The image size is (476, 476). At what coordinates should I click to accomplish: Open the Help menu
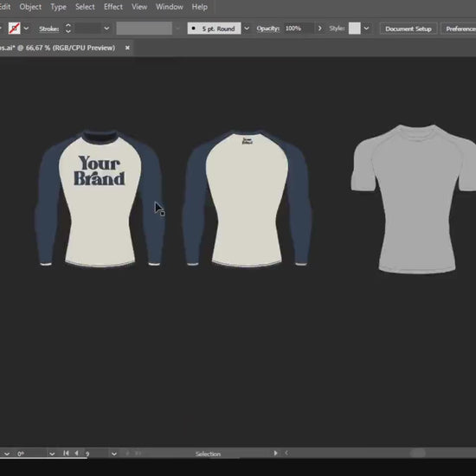click(x=199, y=7)
